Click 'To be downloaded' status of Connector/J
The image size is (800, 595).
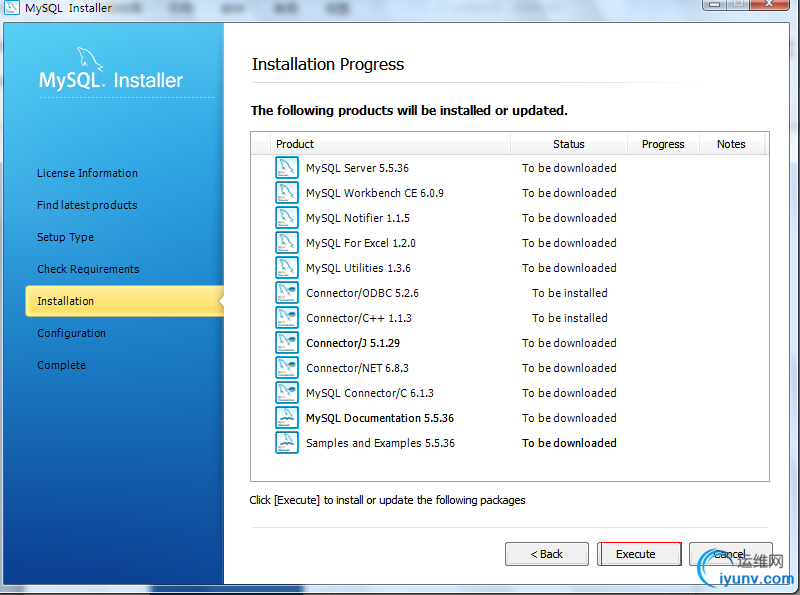point(569,343)
